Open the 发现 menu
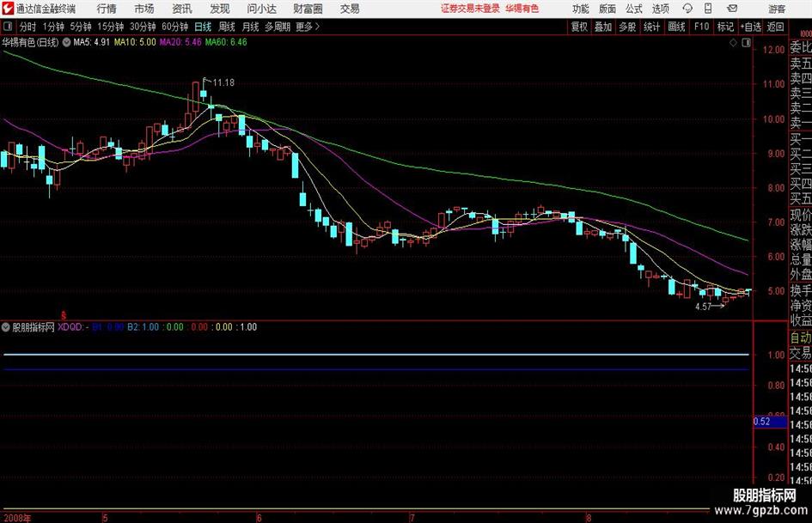Image resolution: width=812 pixels, height=523 pixels. tap(220, 9)
